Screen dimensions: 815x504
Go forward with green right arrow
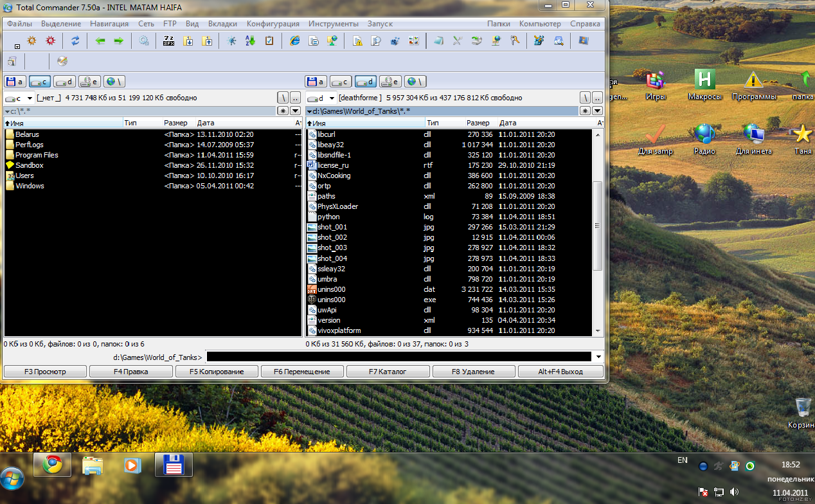click(x=118, y=40)
